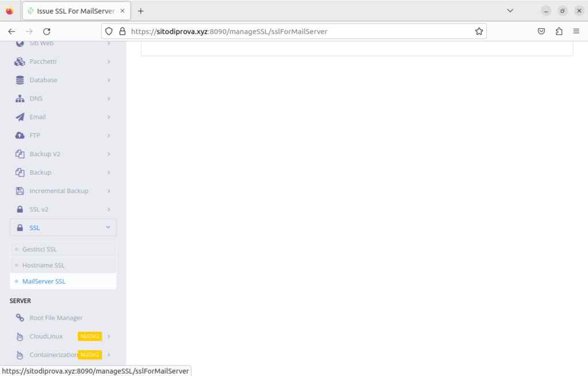The image size is (588, 376).
Task: Expand the Backup menu chevron
Action: [x=109, y=172]
